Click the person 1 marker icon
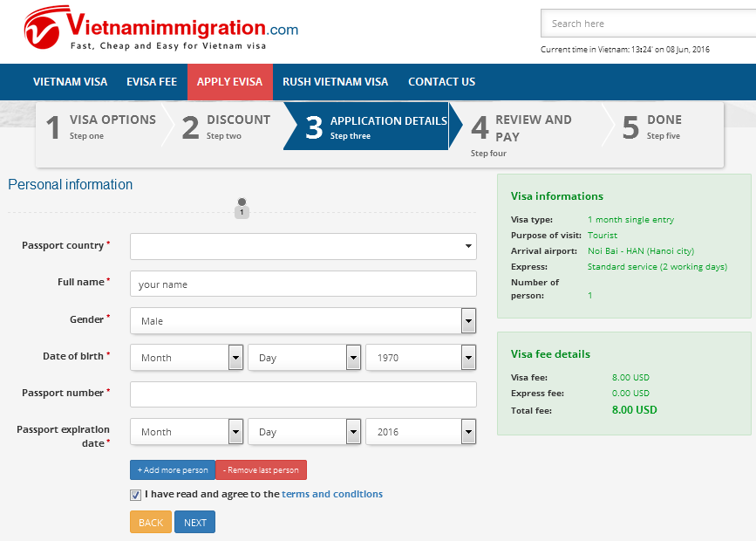This screenshot has height=548, width=756. [x=242, y=208]
